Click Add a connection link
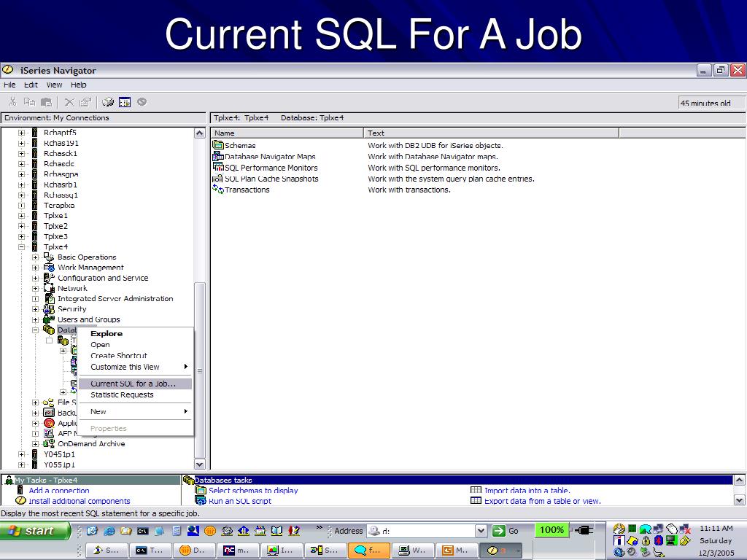 pos(59,491)
